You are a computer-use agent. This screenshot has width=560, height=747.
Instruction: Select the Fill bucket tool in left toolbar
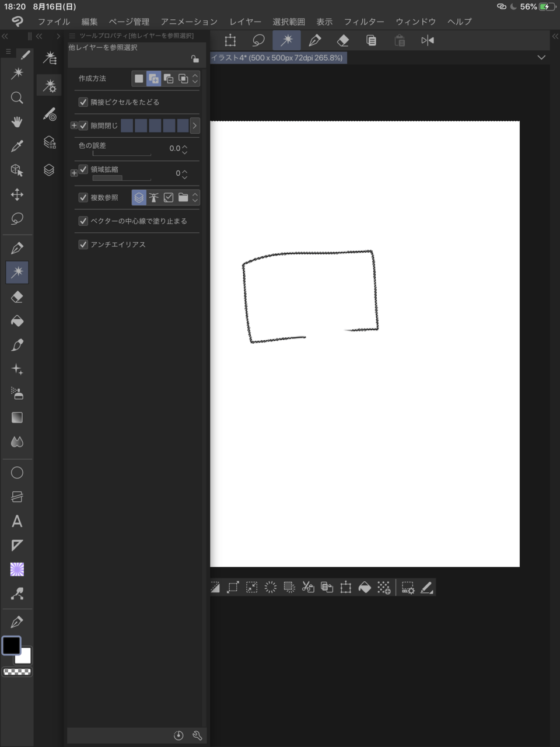point(17,321)
